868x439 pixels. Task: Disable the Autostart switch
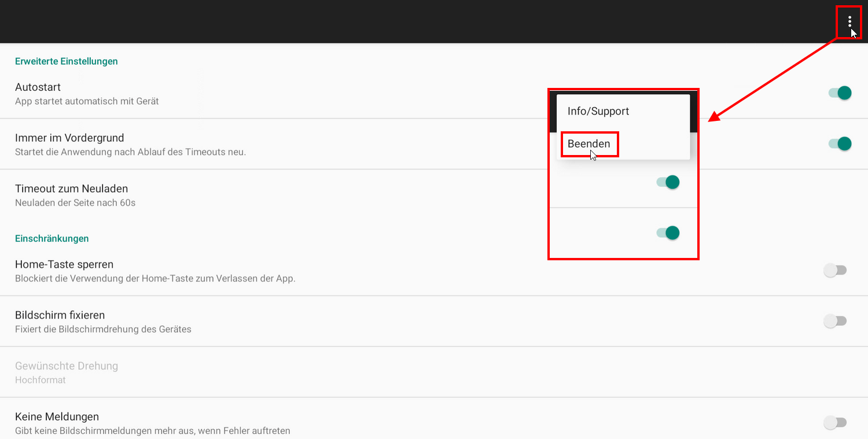point(840,93)
